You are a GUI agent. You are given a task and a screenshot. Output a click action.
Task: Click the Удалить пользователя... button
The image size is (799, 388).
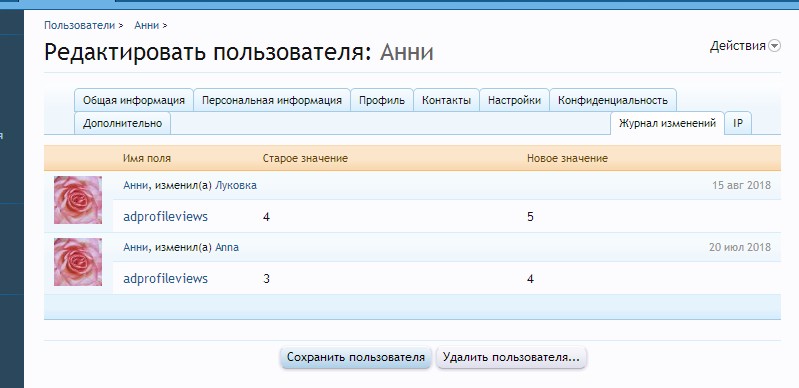pos(511,357)
